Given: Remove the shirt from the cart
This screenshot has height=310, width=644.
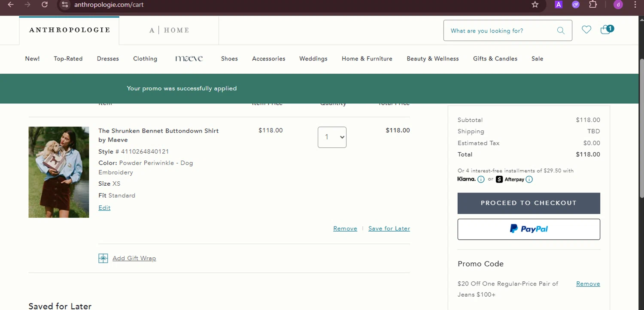Looking at the screenshot, I should [345, 229].
